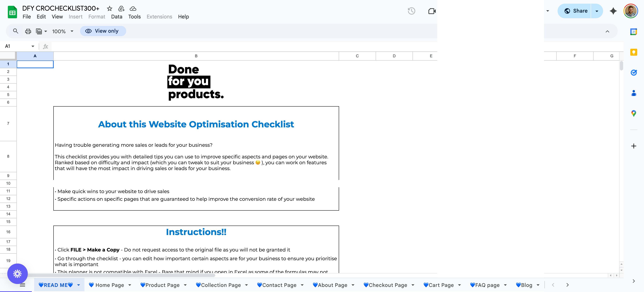Open Google Calendar side panel icon
Screen dimensions: 644x292
[634, 32]
